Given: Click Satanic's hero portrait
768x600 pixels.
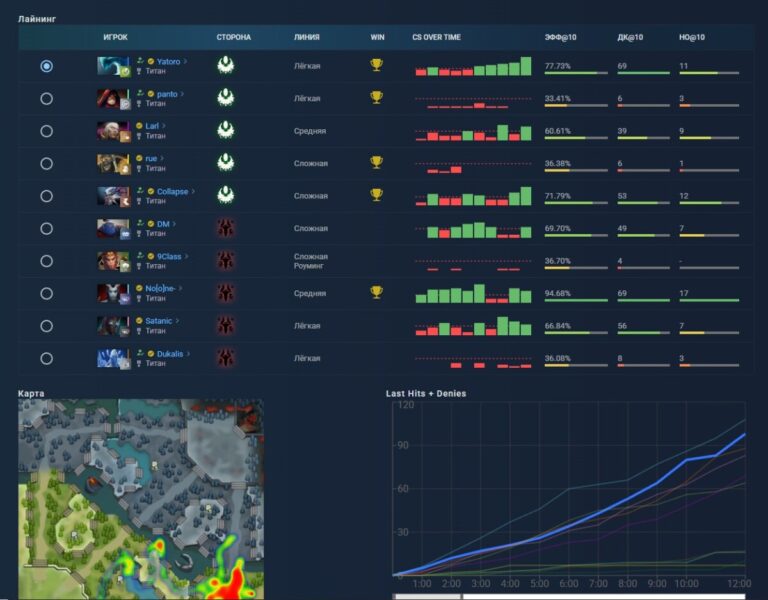Looking at the screenshot, I should (x=113, y=326).
